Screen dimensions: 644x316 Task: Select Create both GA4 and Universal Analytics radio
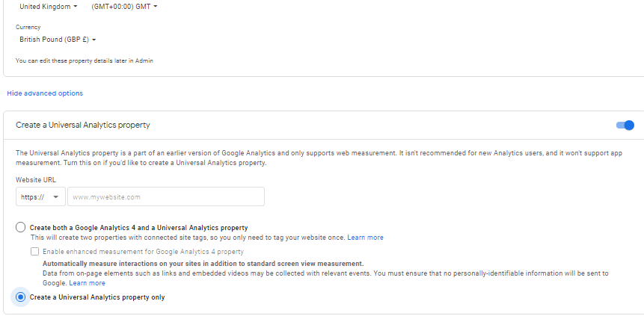[x=21, y=227]
